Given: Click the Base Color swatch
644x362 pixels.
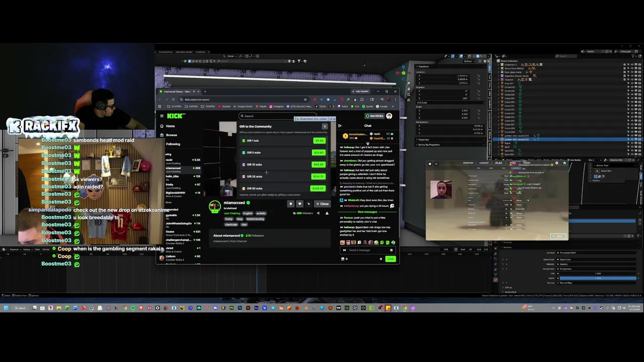Looking at the screenshot, I should point(596,259).
